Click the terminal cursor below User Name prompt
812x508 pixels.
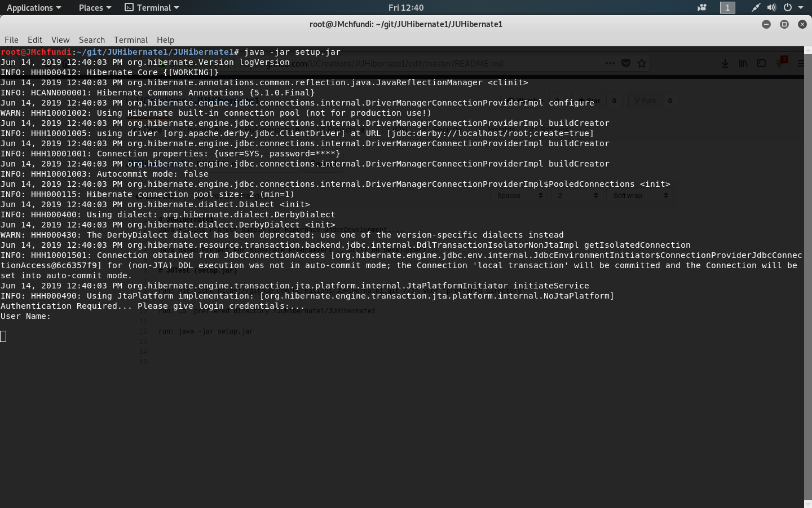point(3,336)
